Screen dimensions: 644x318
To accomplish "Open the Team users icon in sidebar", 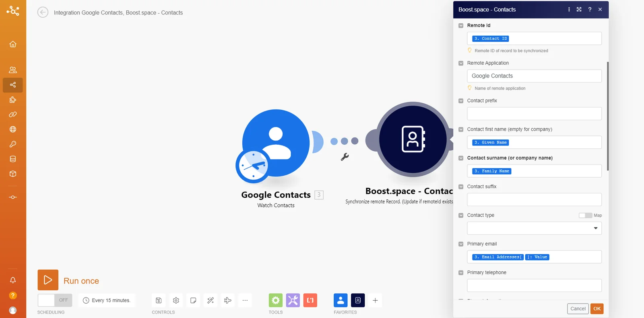I will point(13,70).
